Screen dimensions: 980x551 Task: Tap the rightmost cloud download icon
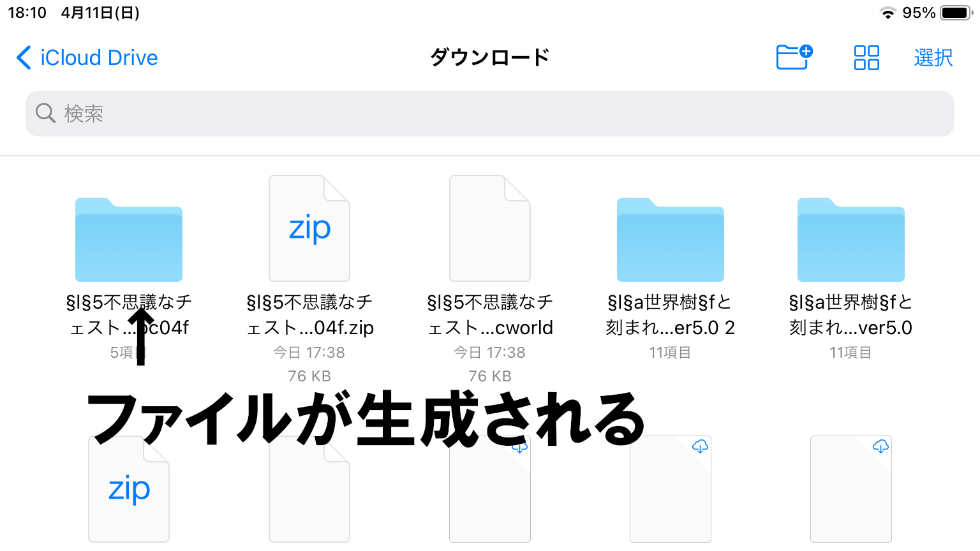click(880, 447)
